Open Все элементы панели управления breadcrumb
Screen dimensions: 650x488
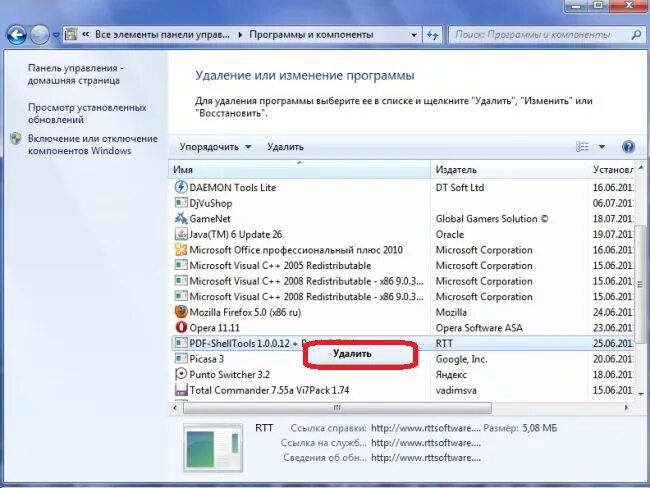coord(162,34)
